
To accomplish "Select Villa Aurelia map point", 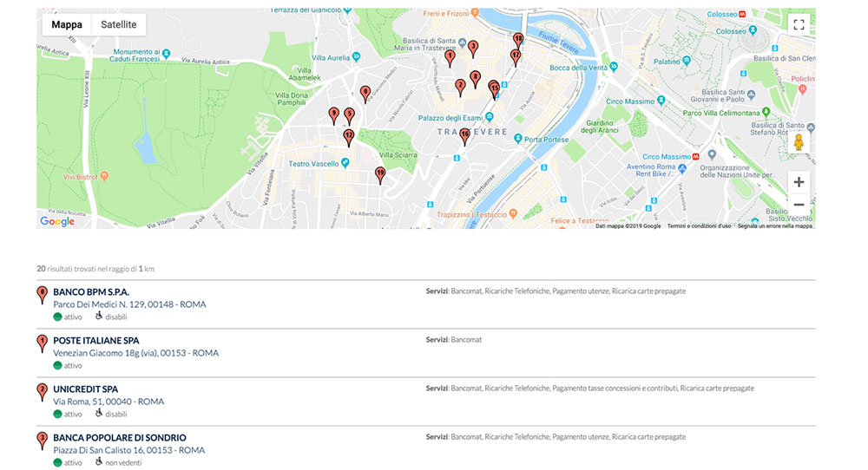I will [356, 56].
